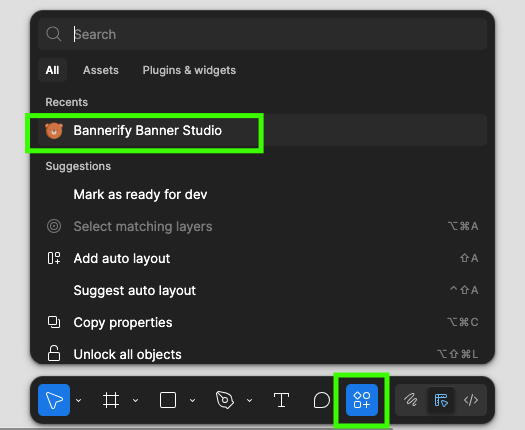
Task: Select the Pen tool
Action: [x=225, y=400]
